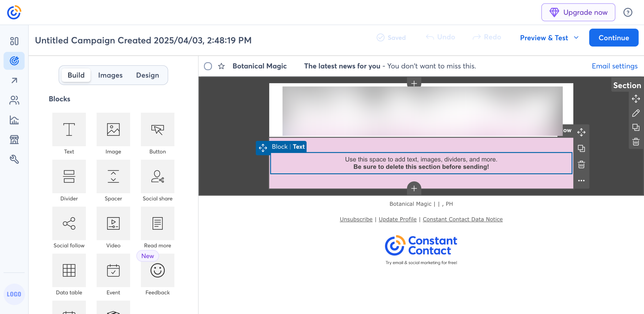Pick the Social share block
This screenshot has height=314, width=644.
157,176
